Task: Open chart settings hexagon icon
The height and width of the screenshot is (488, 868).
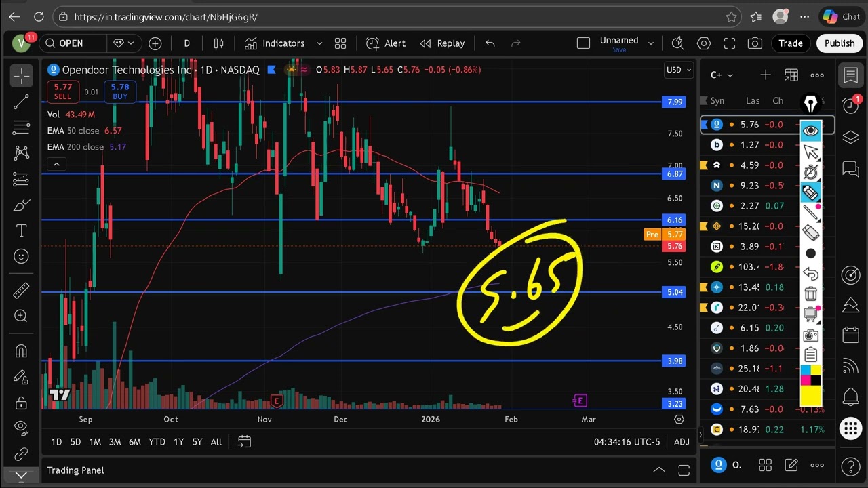Action: click(x=704, y=43)
